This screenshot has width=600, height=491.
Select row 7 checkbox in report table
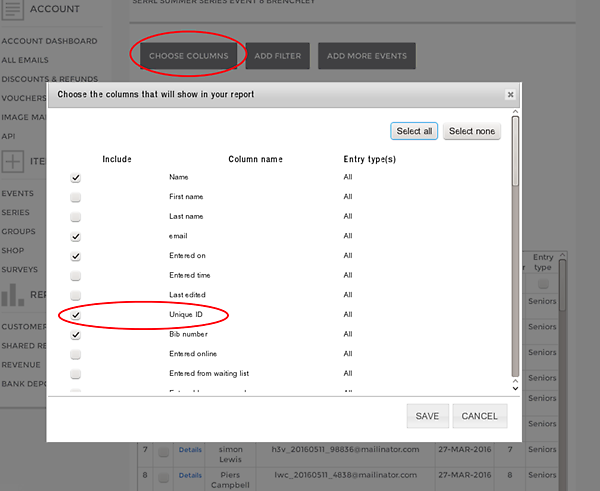point(163,452)
